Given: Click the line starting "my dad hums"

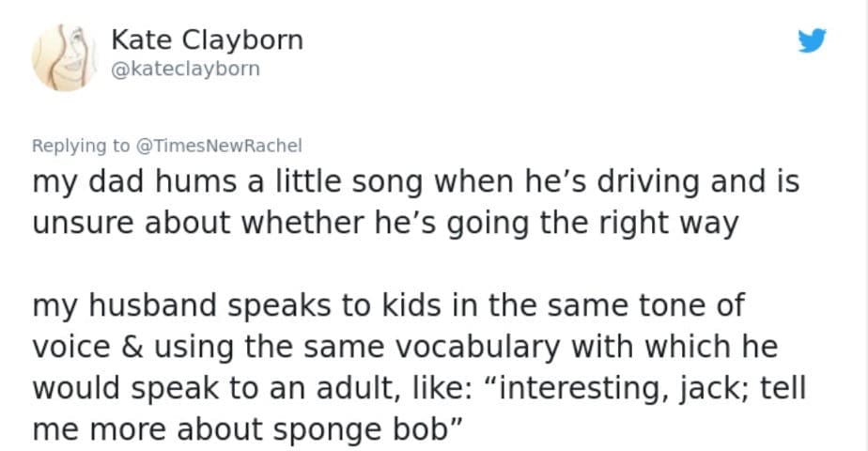Looking at the screenshot, I should 416,181.
